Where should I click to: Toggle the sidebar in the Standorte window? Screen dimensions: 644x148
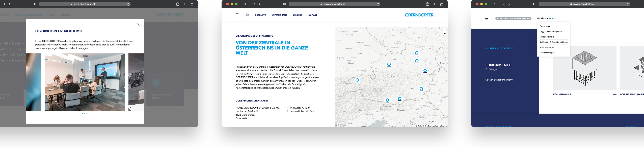246,4
